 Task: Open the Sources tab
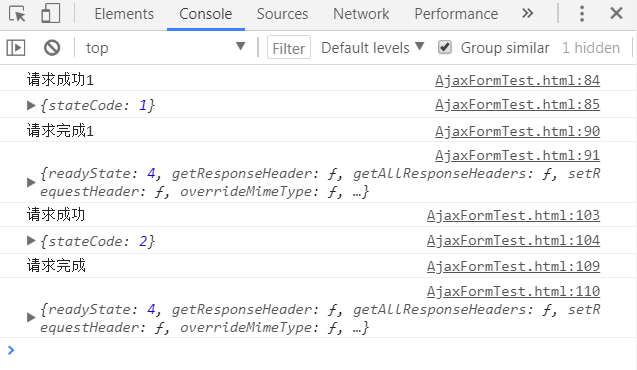point(282,14)
